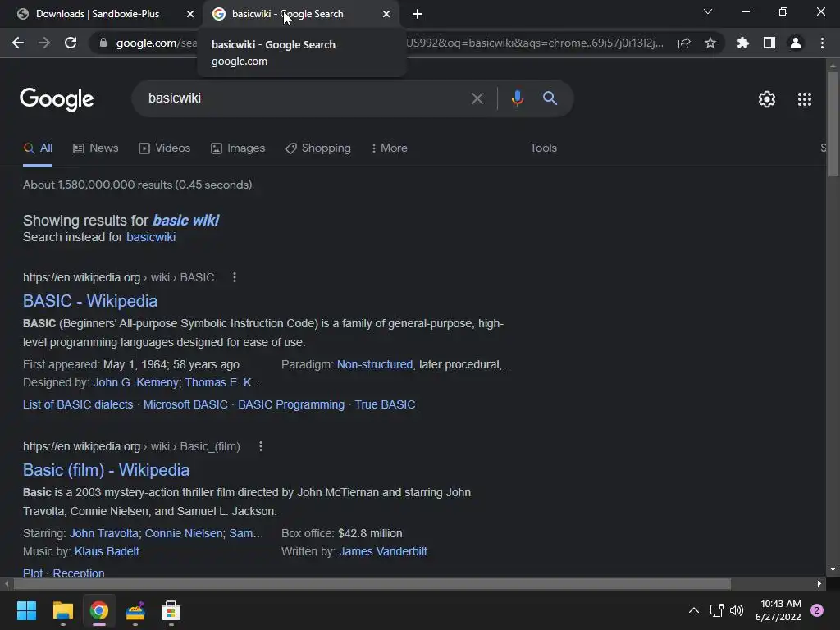Show hidden tray icons chevron

click(694, 610)
